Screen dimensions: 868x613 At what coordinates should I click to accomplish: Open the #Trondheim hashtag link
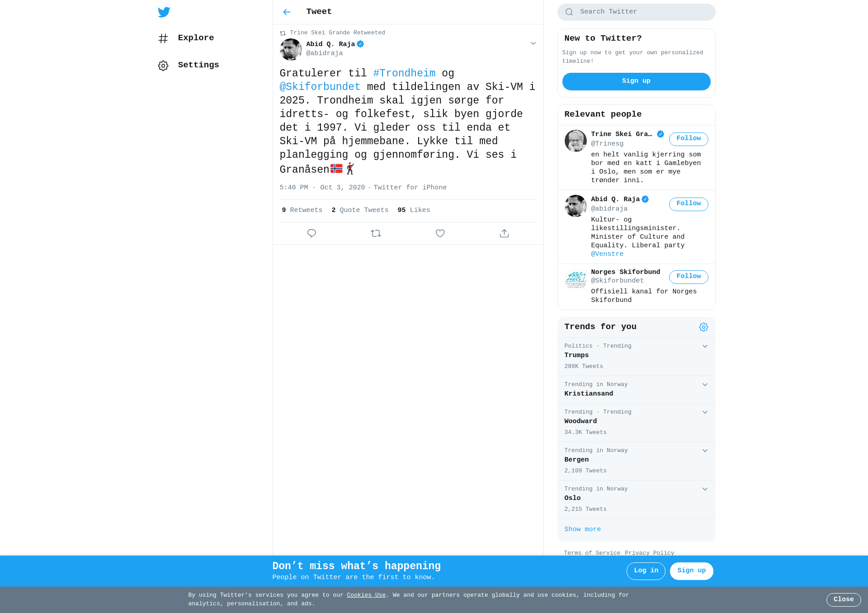(404, 73)
